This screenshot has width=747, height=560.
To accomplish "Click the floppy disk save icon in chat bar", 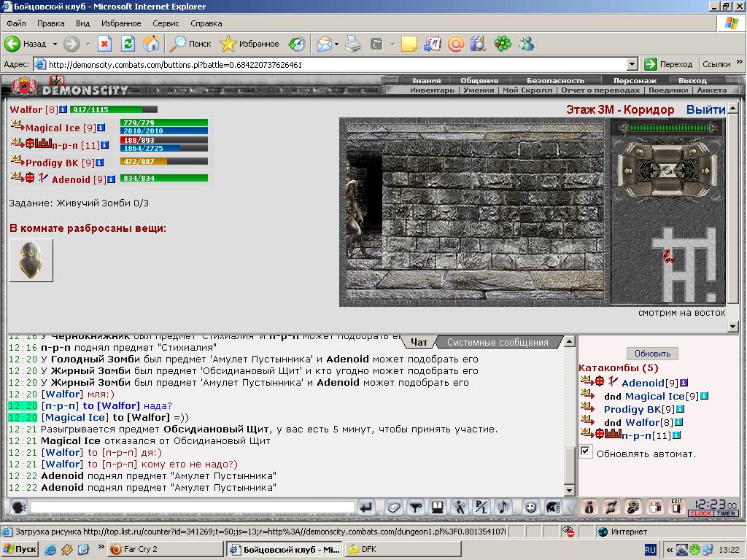I will click(x=438, y=507).
